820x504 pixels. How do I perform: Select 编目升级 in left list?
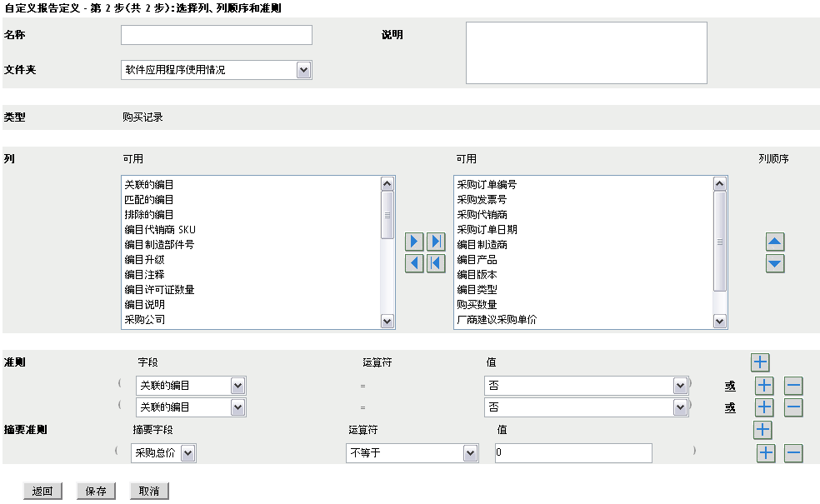pyautogui.click(x=251, y=260)
